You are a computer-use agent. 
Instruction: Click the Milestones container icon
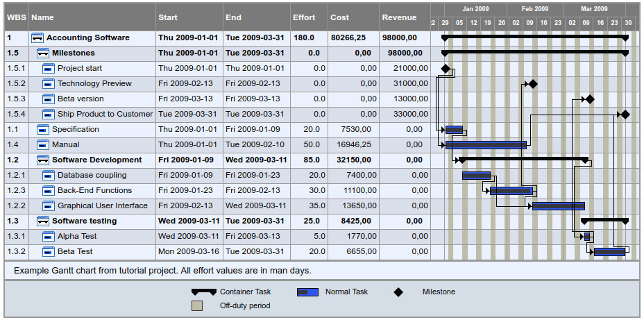point(43,53)
